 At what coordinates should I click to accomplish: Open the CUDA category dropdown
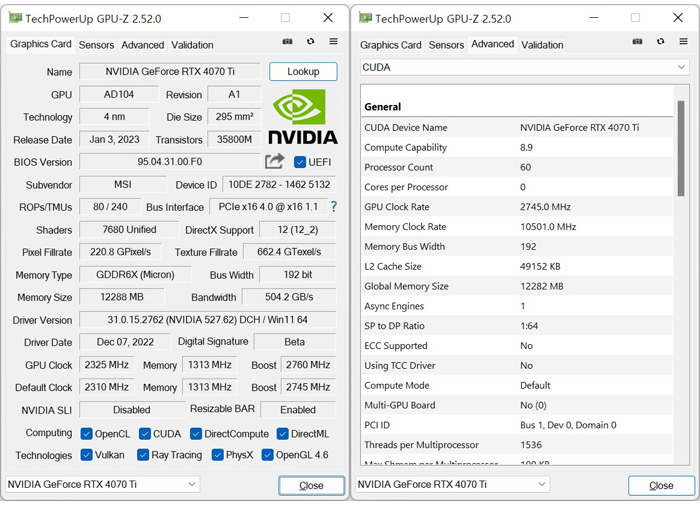click(525, 67)
